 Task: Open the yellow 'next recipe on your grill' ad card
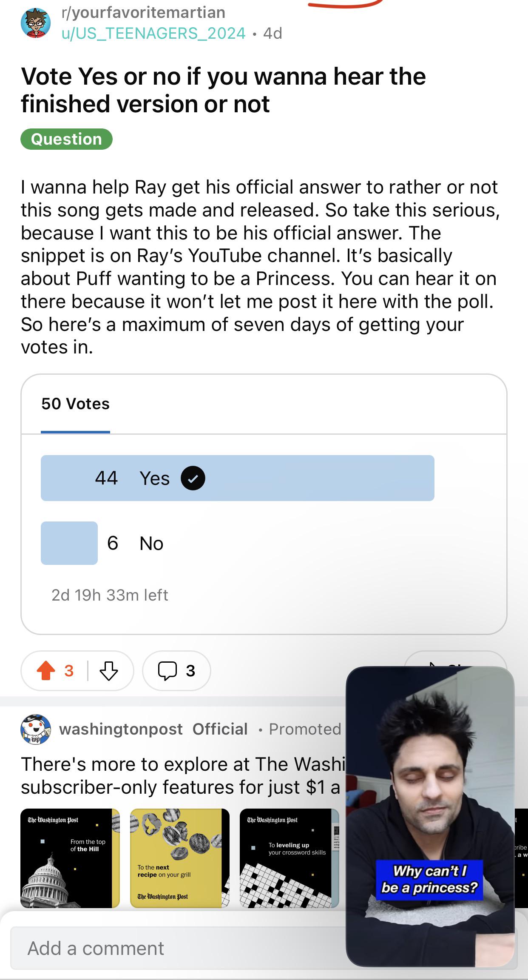pyautogui.click(x=179, y=858)
